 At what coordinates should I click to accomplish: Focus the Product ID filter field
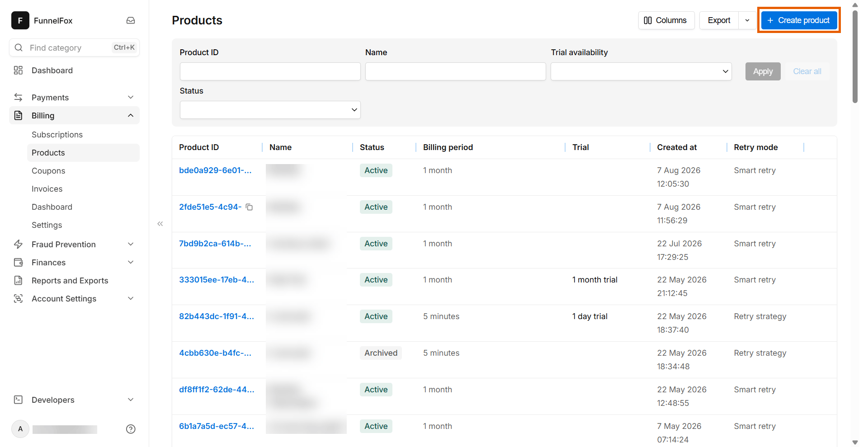pos(270,71)
